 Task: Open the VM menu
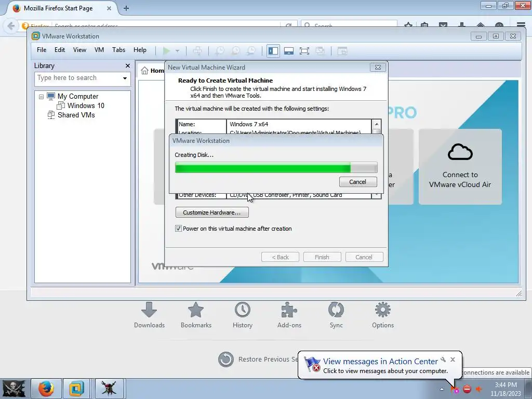point(99,50)
